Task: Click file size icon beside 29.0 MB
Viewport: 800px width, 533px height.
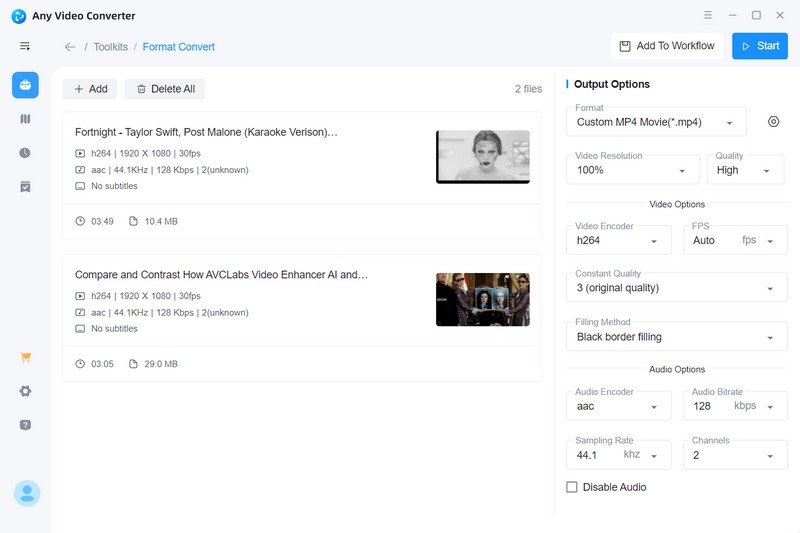Action: point(133,364)
